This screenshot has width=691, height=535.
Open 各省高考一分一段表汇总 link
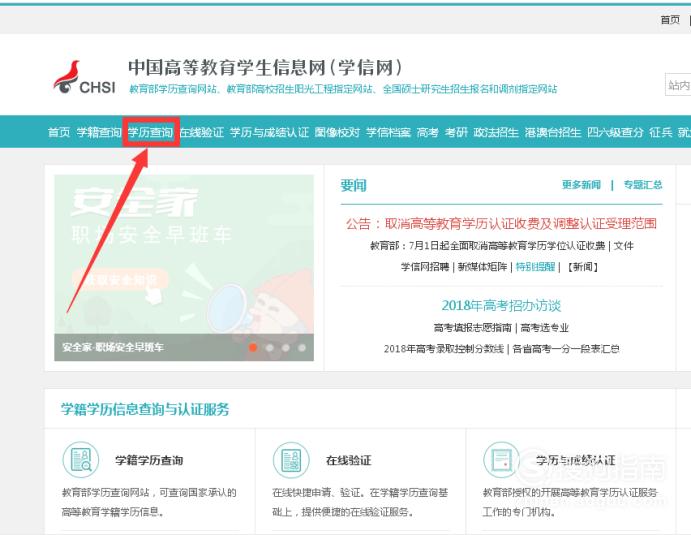click(x=566, y=349)
